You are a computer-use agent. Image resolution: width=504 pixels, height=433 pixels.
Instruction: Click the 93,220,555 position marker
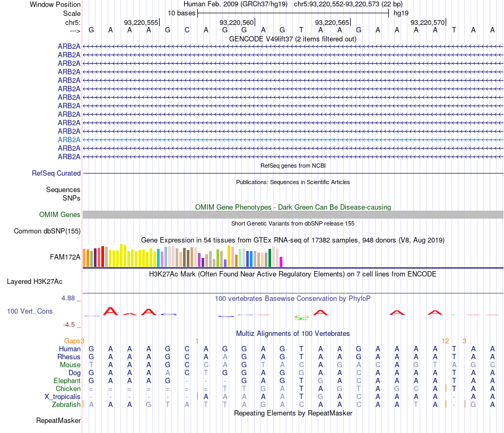point(141,22)
